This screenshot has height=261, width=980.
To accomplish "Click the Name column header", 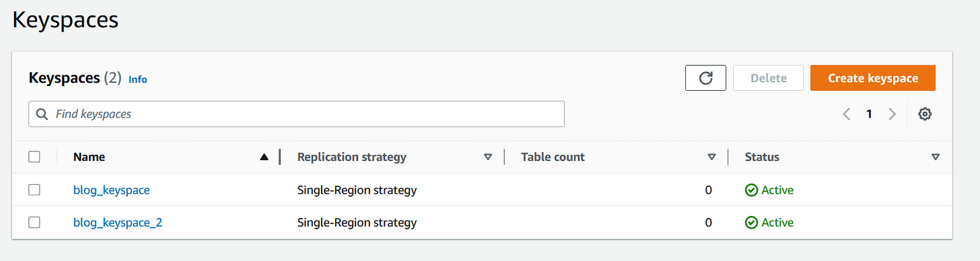I will pyautogui.click(x=89, y=157).
